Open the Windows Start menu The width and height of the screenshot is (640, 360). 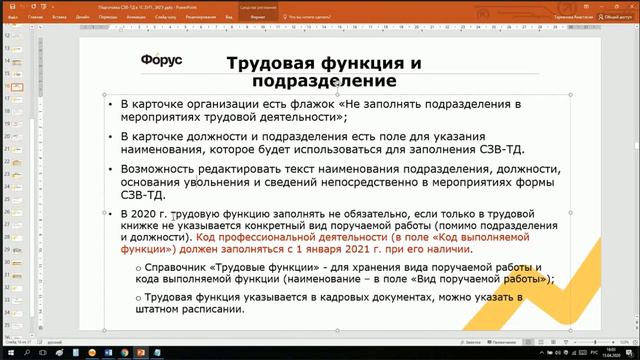coord(11,353)
